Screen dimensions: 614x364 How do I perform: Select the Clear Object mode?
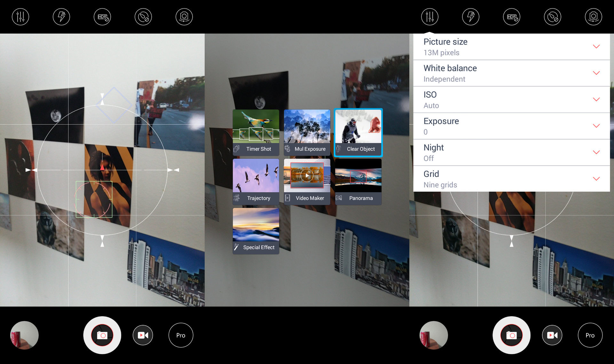coord(358,132)
